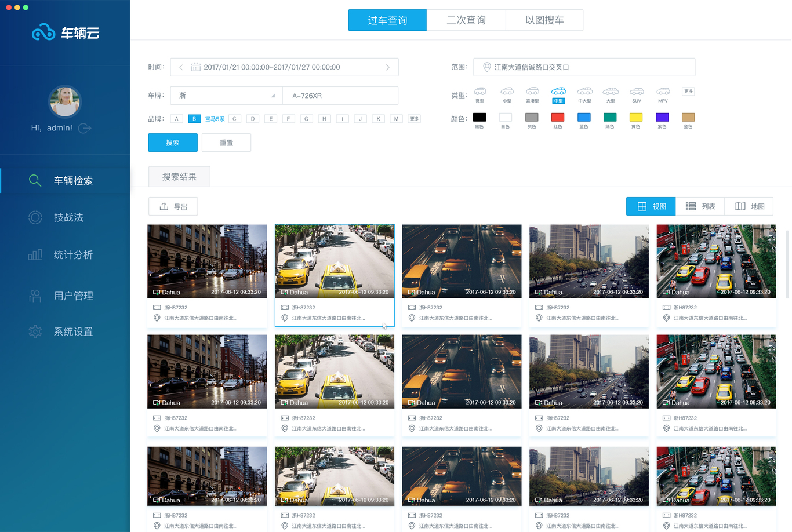The image size is (792, 532).
Task: Open 用户管理 via its person icon
Action: point(35,296)
